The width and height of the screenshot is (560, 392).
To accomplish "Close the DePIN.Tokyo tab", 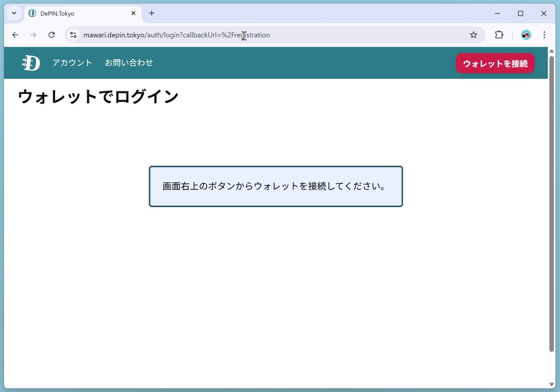I will pos(133,13).
